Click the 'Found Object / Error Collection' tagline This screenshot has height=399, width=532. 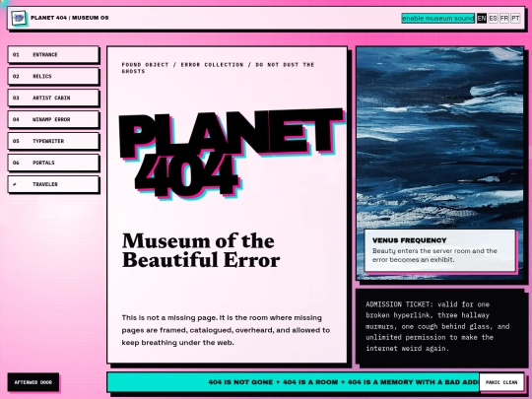[x=218, y=68]
